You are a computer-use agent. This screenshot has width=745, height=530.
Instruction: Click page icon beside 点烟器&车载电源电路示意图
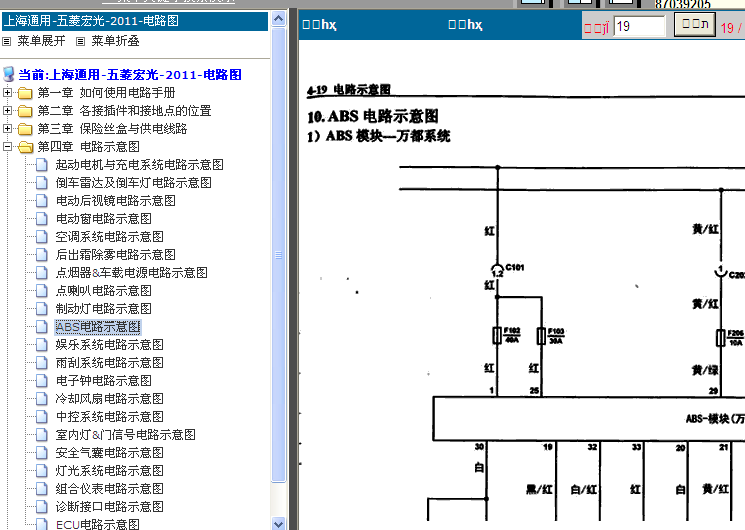[42, 273]
